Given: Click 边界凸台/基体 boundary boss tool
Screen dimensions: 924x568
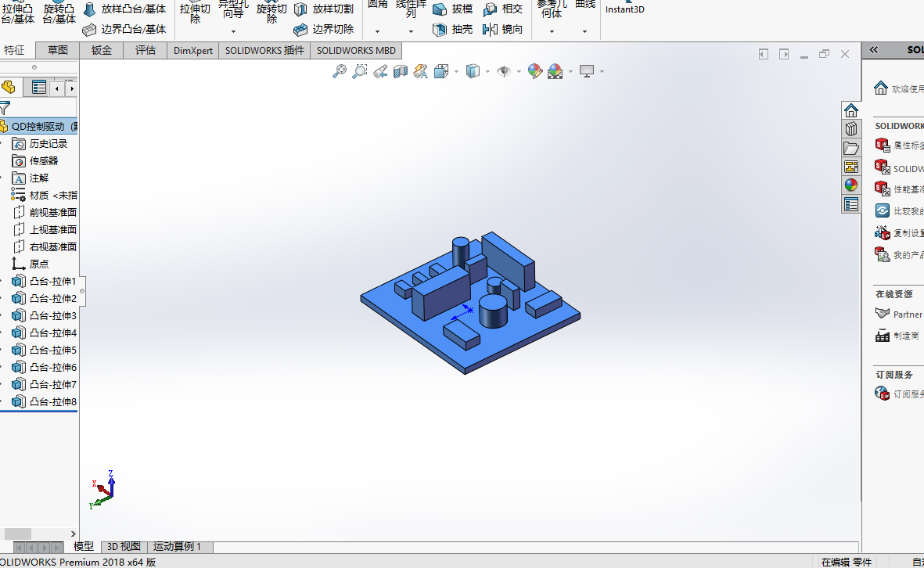Looking at the screenshot, I should [125, 30].
